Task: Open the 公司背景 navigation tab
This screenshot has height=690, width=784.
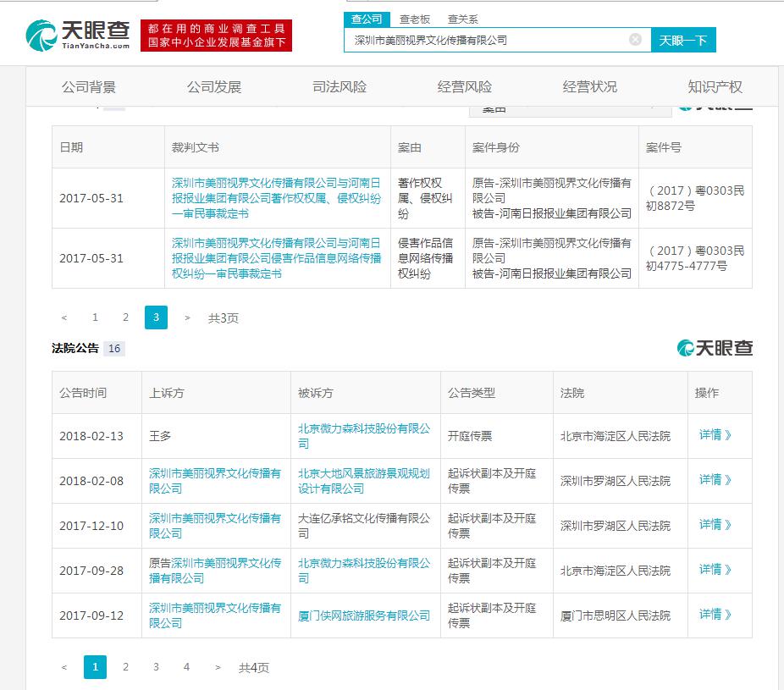Action: pos(89,87)
